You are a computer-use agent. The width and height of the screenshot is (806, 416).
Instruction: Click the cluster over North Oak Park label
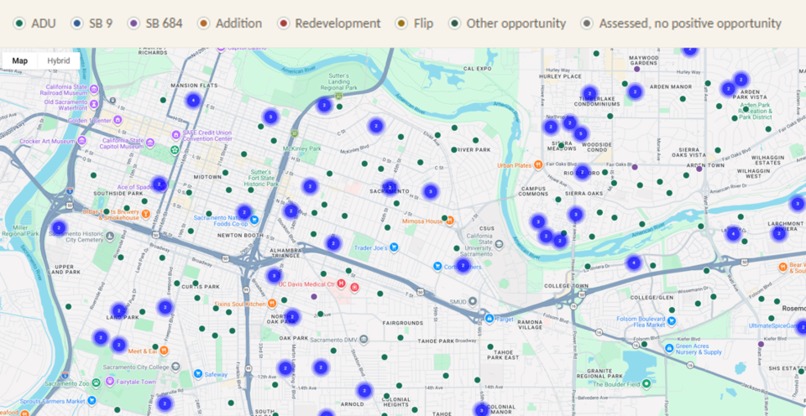292,317
